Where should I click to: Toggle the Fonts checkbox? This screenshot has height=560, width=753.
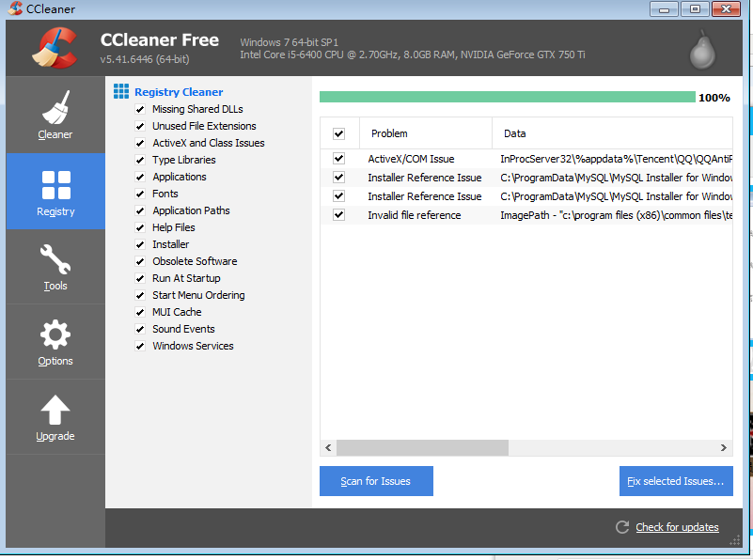(140, 194)
